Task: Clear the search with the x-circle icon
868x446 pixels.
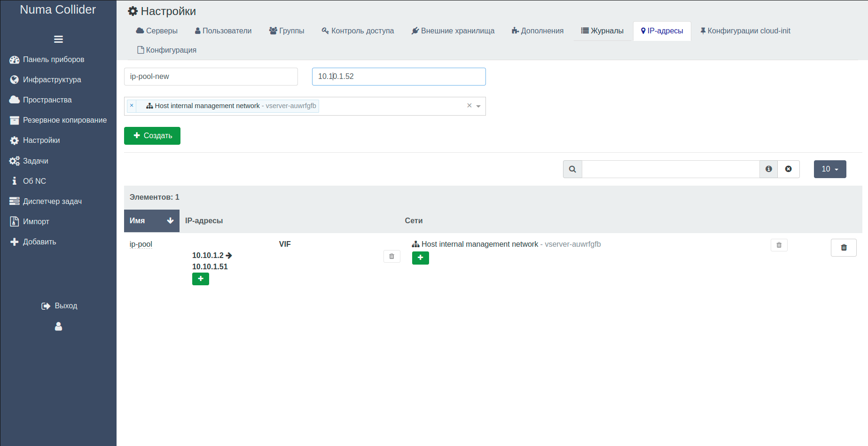Action: pyautogui.click(x=789, y=169)
